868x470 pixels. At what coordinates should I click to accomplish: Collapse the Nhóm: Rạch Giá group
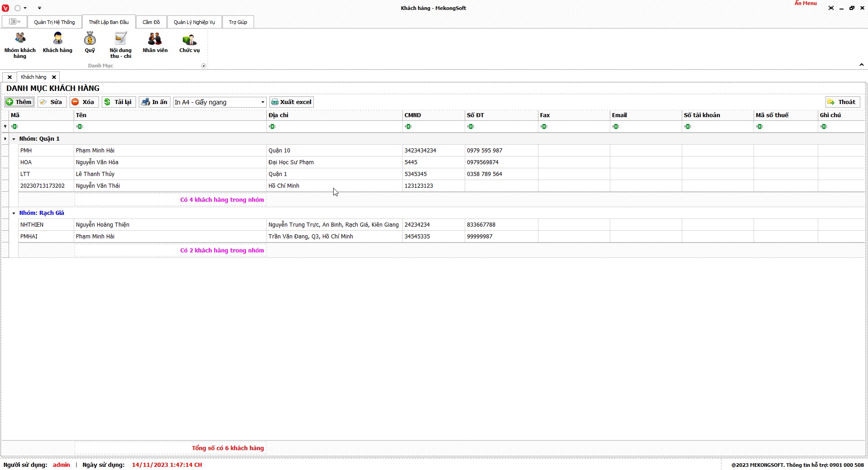14,213
